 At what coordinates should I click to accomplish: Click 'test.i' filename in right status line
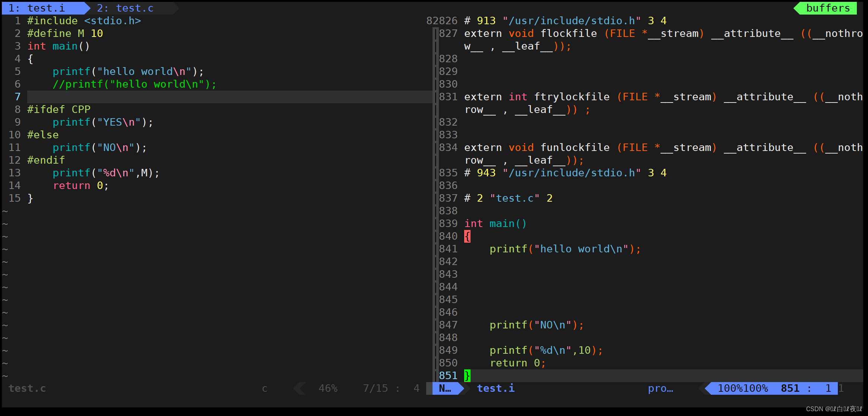coord(496,388)
